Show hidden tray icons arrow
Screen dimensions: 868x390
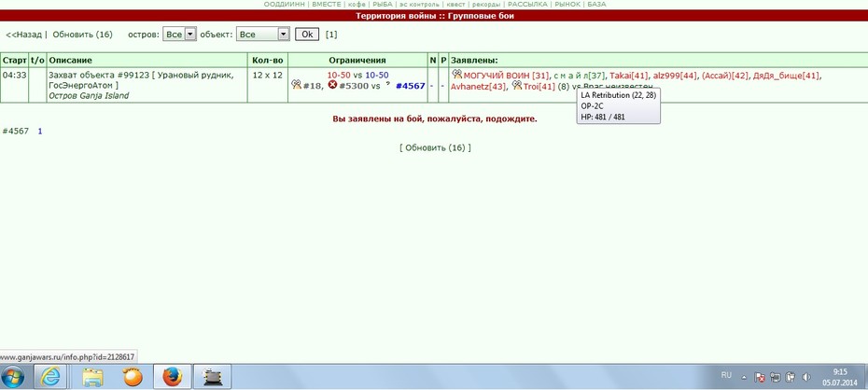[744, 377]
